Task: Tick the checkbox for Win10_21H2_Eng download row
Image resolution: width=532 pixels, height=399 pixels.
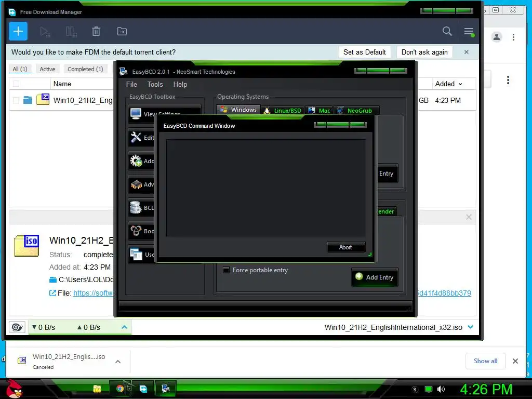Action: (x=16, y=100)
